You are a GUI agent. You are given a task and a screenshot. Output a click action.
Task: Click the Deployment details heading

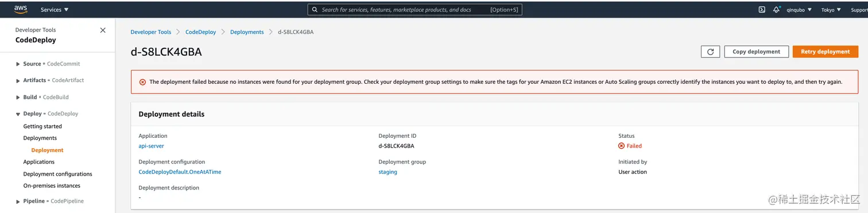click(x=172, y=114)
